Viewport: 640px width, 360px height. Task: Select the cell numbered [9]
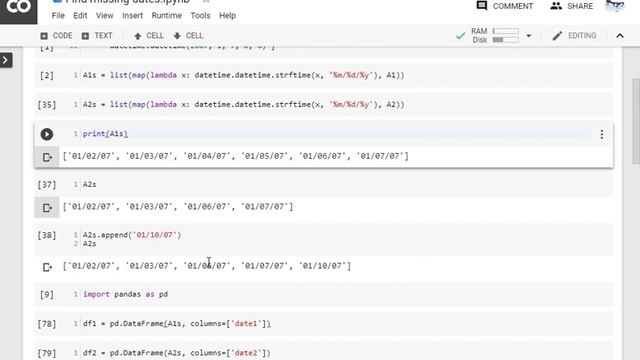pos(47,295)
